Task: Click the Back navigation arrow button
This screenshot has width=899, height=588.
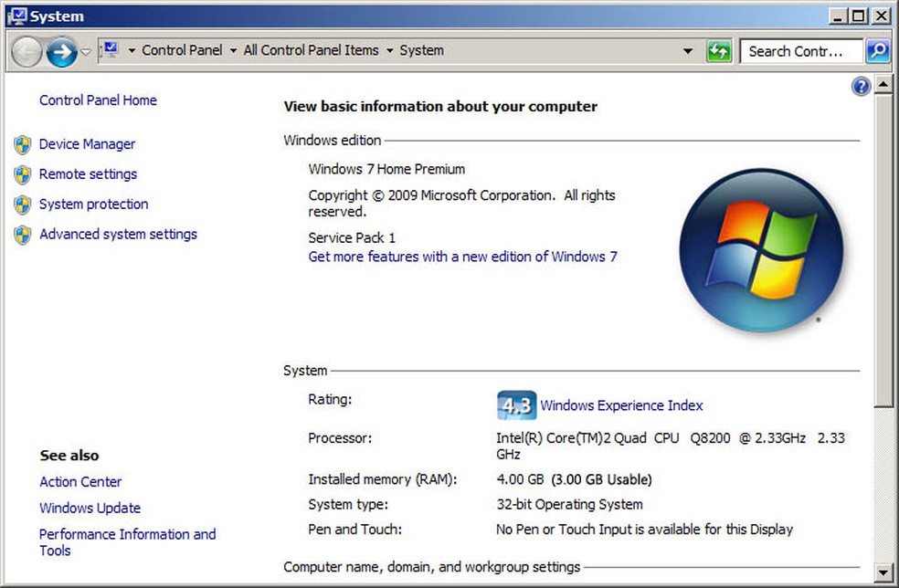Action: pyautogui.click(x=26, y=52)
